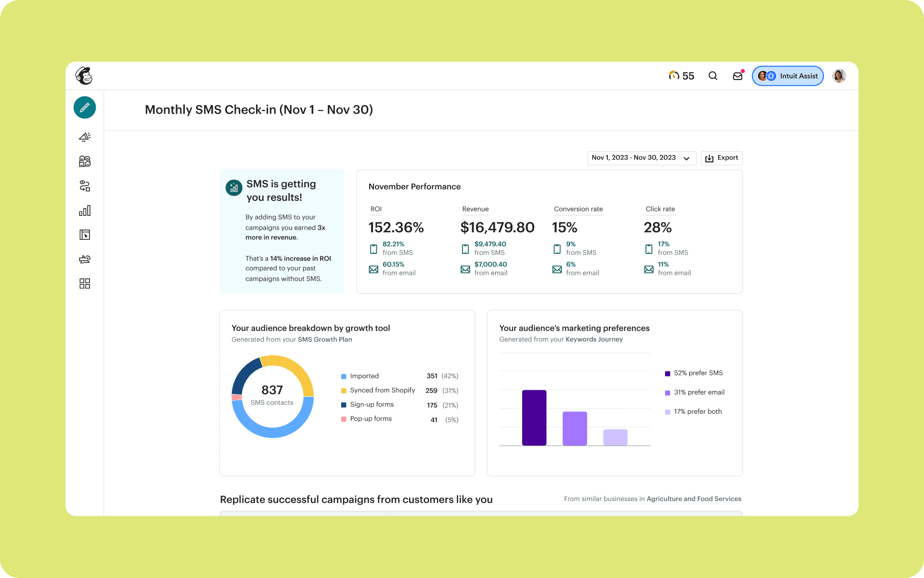Image resolution: width=924 pixels, height=578 pixels.
Task: Open the Campaigns megaphone icon
Action: pos(85,137)
